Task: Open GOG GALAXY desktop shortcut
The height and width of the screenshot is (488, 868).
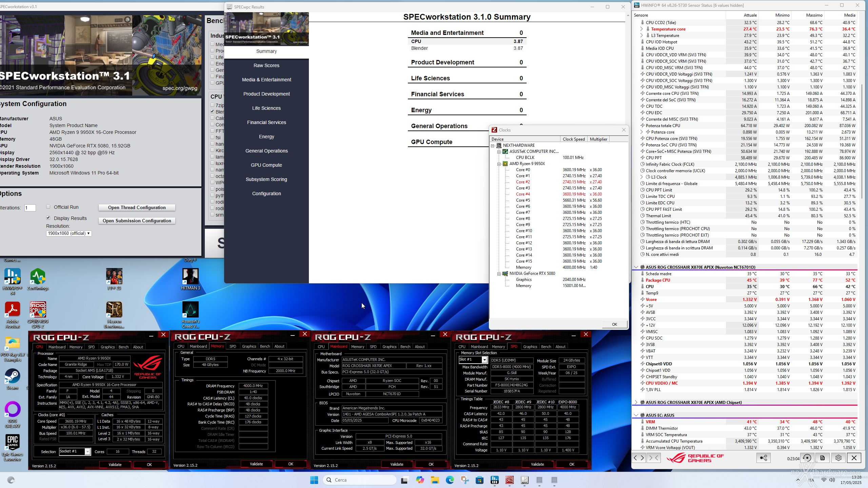Action: pos(13,415)
